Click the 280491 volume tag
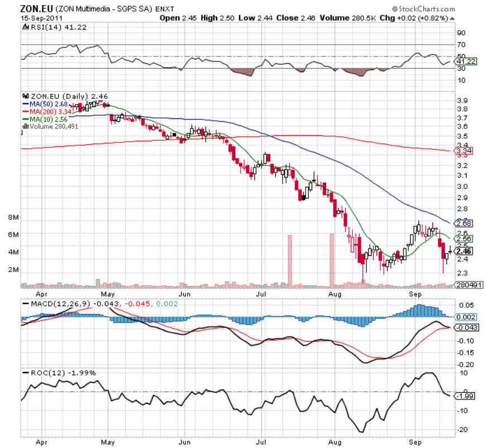Screen dimensions: 486x448 click(x=469, y=285)
